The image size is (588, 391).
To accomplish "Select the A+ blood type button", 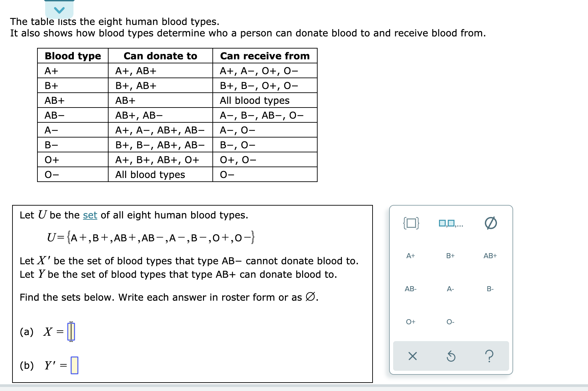I will [411, 255].
